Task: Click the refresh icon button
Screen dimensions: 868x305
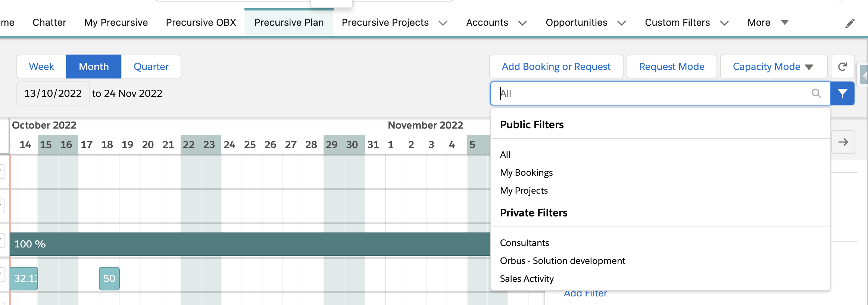Action: pyautogui.click(x=843, y=67)
